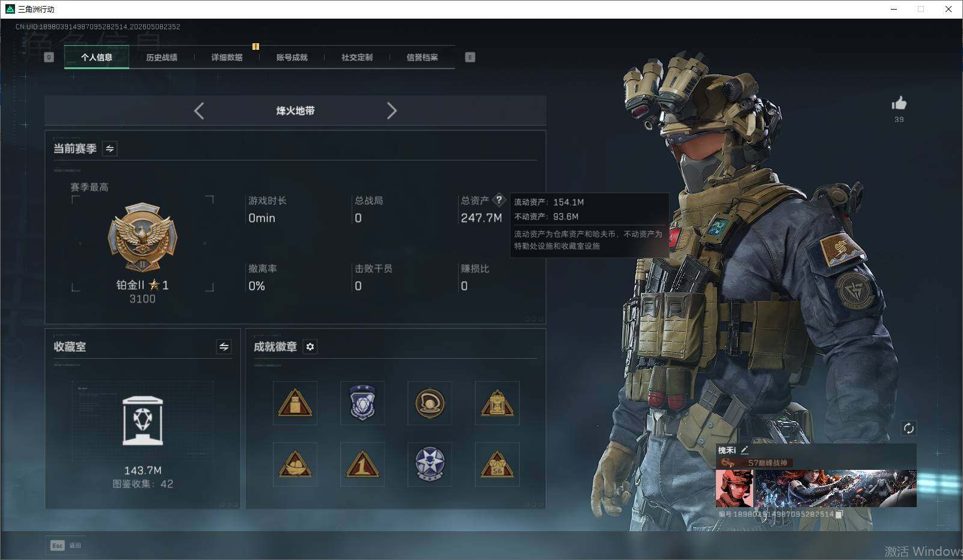Edit the player name with pencil icon
Viewport: 963px width, 560px height.
click(744, 449)
